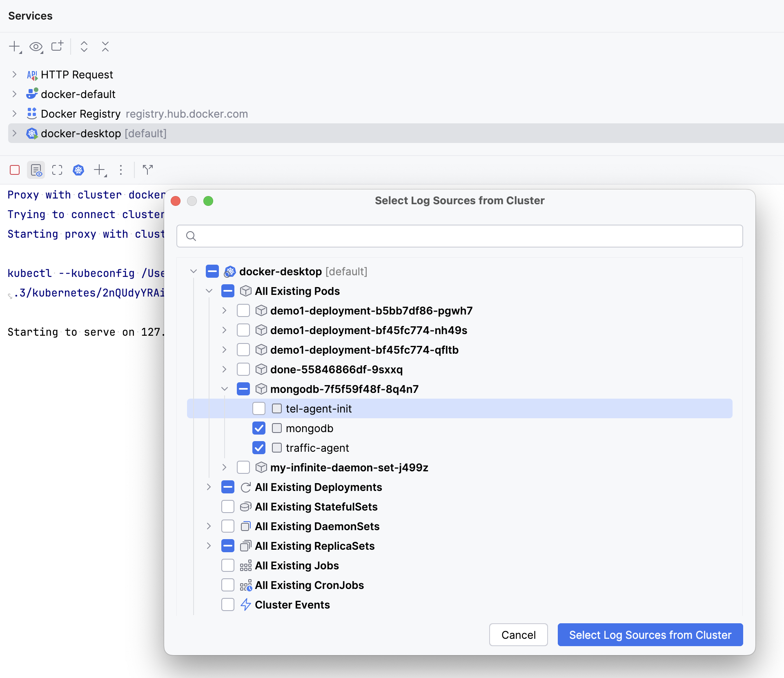The width and height of the screenshot is (784, 678).
Task: Click Select Log Sources from Cluster button
Action: pyautogui.click(x=650, y=635)
